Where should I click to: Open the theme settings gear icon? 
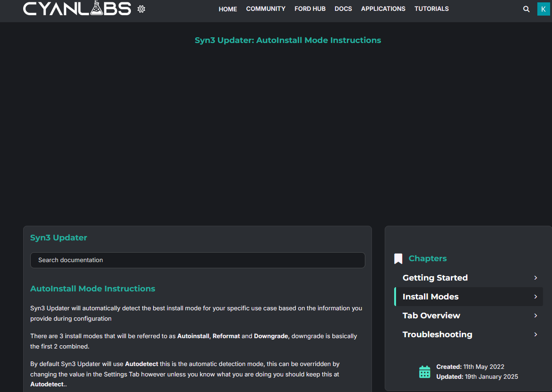click(141, 9)
